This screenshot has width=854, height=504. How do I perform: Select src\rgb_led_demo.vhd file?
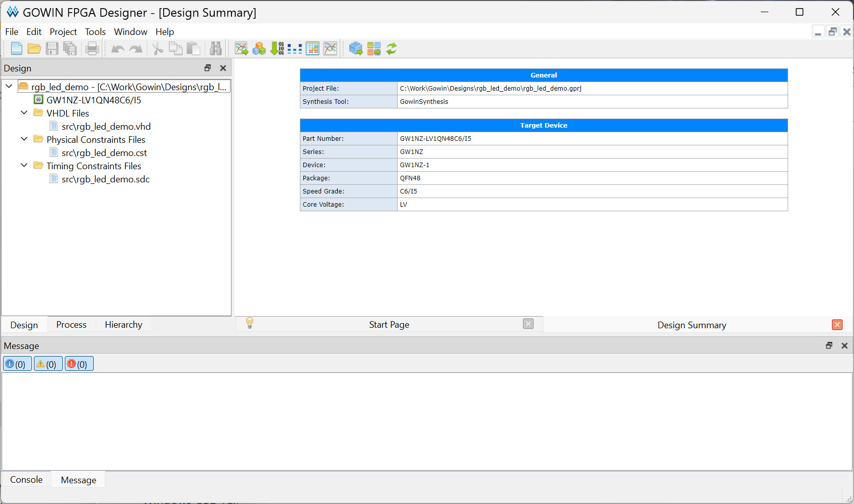click(x=106, y=126)
